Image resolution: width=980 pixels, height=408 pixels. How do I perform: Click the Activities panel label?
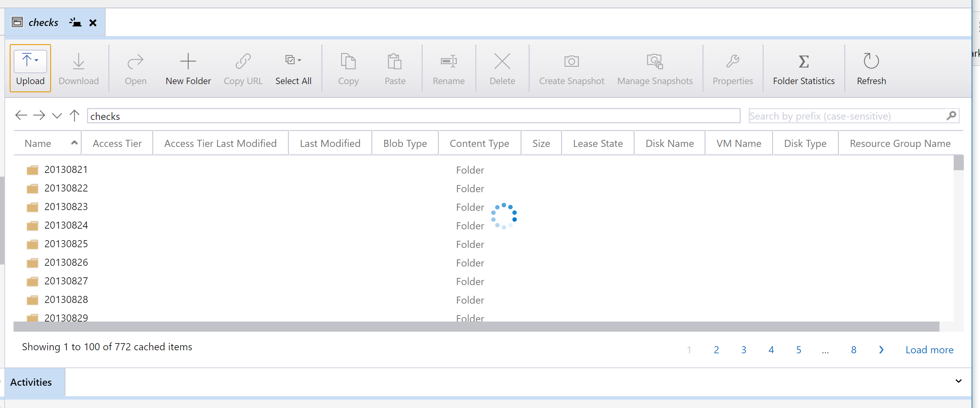tap(31, 382)
